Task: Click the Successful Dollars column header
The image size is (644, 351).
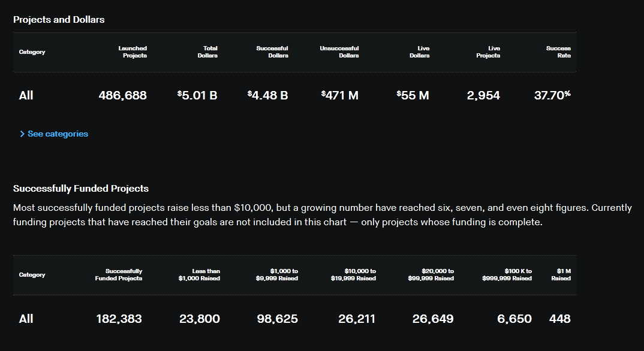Action: pos(272,52)
